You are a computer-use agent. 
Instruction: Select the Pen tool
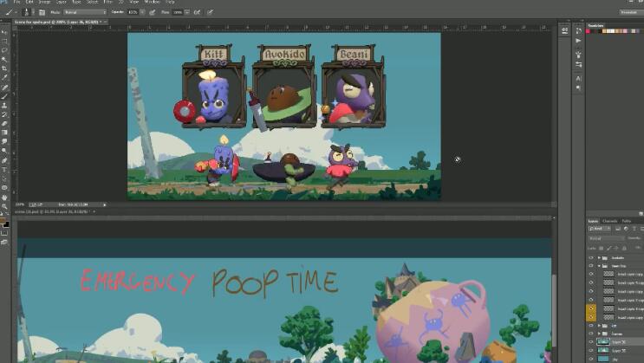(4, 160)
